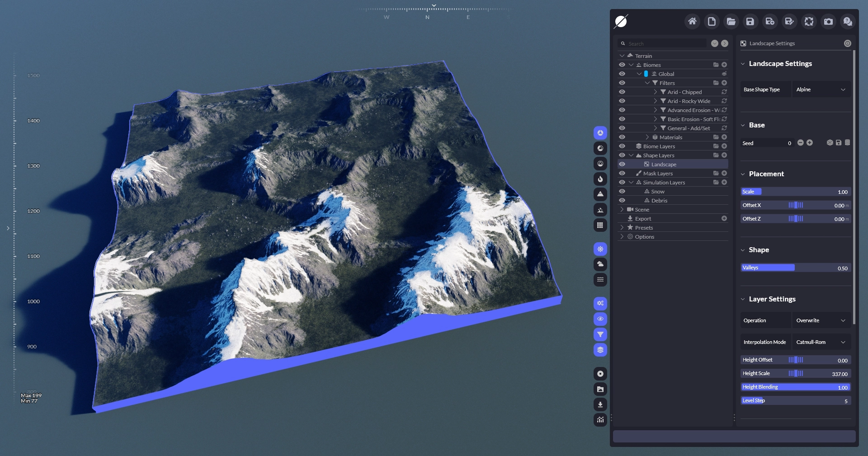Click the open folder icon in top toolbar
868x456 pixels.
click(x=731, y=21)
